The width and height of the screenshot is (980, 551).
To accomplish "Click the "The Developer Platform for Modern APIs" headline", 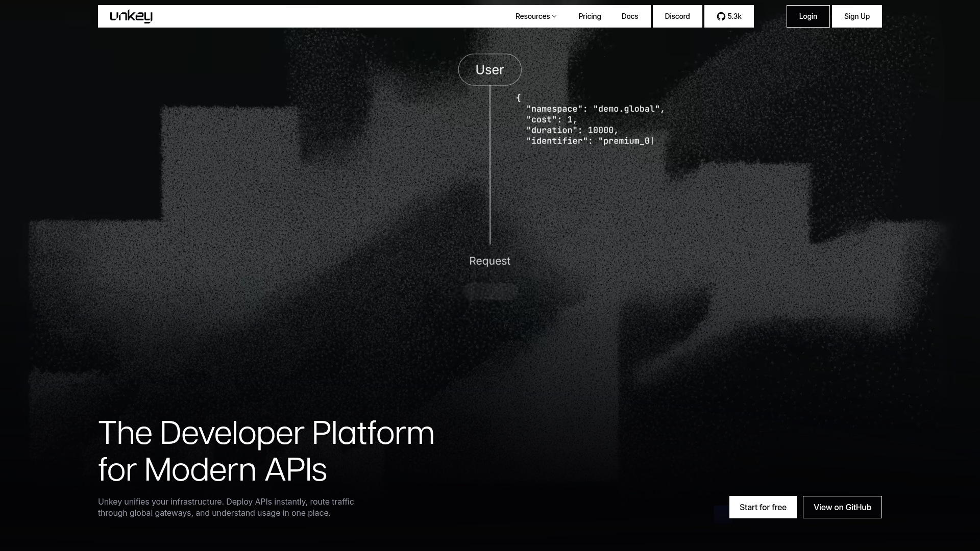I will point(266,451).
